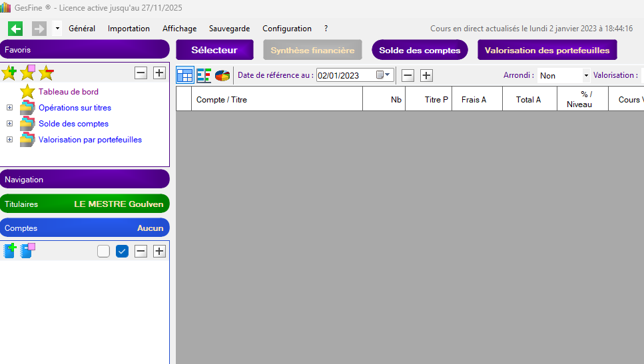Click the remove favorite star icon
Screen dimensions: 644x364
[x=46, y=73]
